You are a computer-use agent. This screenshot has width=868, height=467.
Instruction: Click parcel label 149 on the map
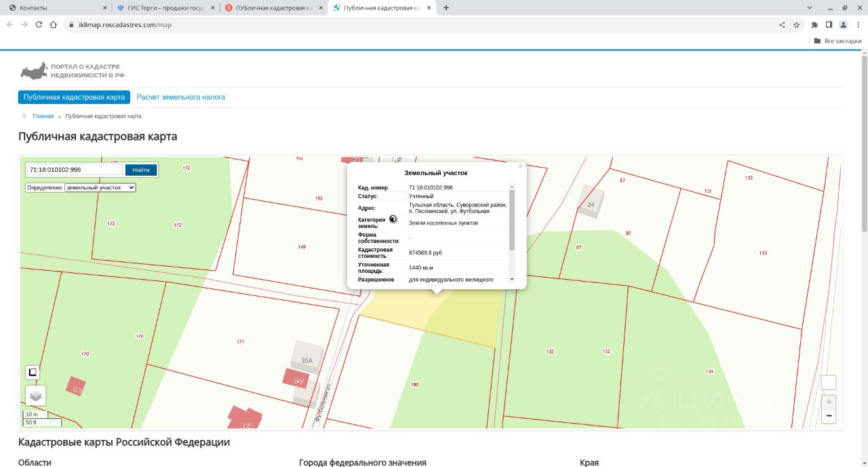(302, 247)
